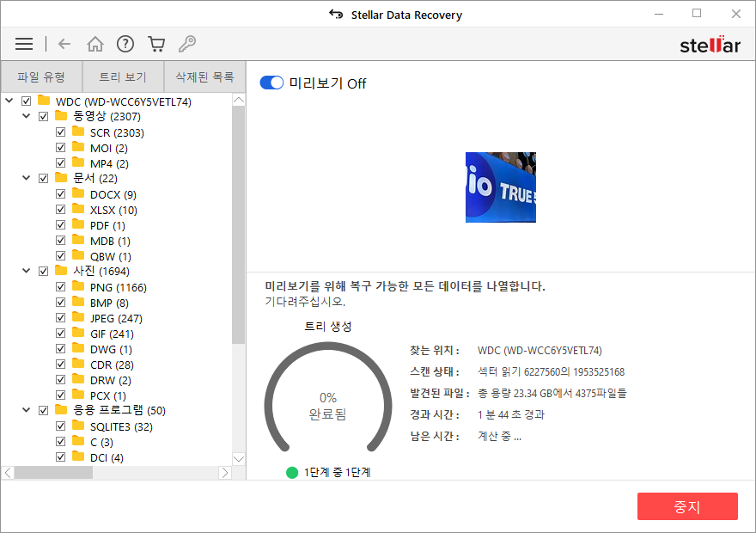Select the DOCX folder icon

[78, 193]
